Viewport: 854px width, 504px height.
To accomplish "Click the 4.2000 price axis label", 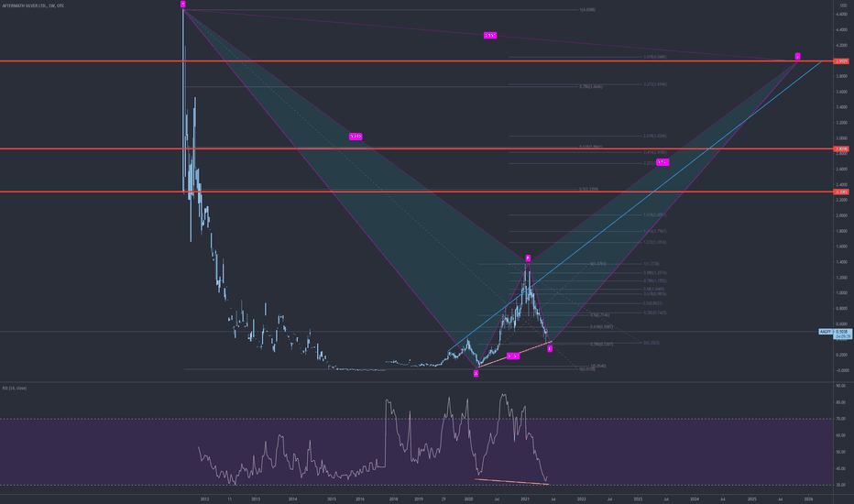I will [841, 45].
